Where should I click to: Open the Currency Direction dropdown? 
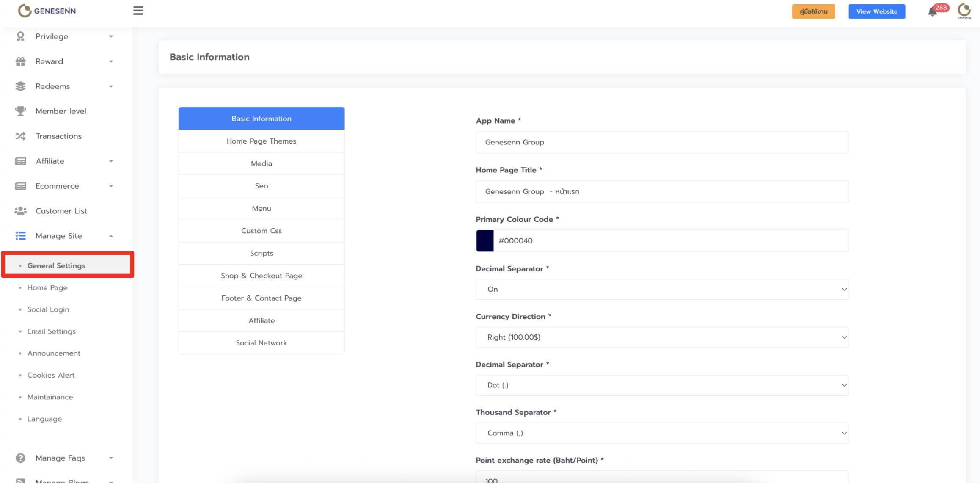[662, 337]
